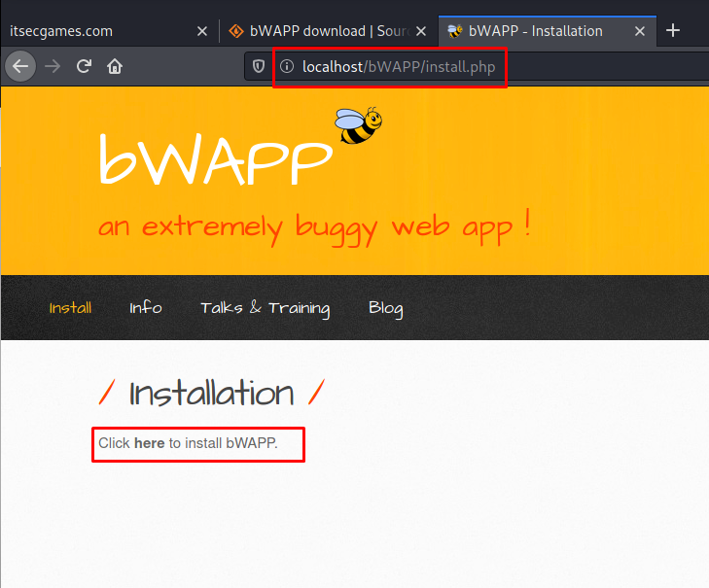Image resolution: width=709 pixels, height=588 pixels.
Task: Open the Blog menu item
Action: tap(386, 309)
